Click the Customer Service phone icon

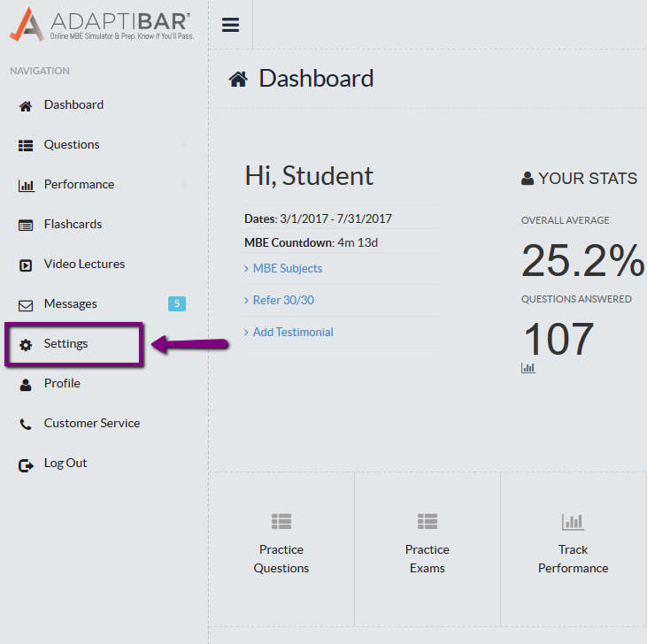(x=26, y=424)
